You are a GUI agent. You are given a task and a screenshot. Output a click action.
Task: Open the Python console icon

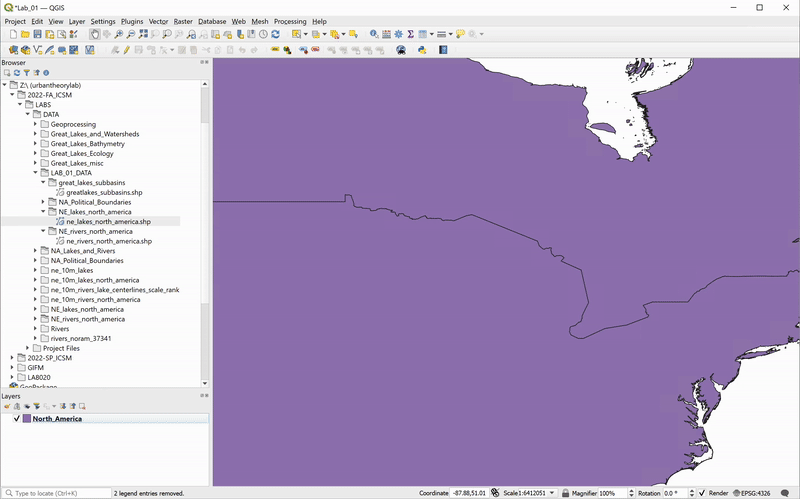pyautogui.click(x=421, y=49)
